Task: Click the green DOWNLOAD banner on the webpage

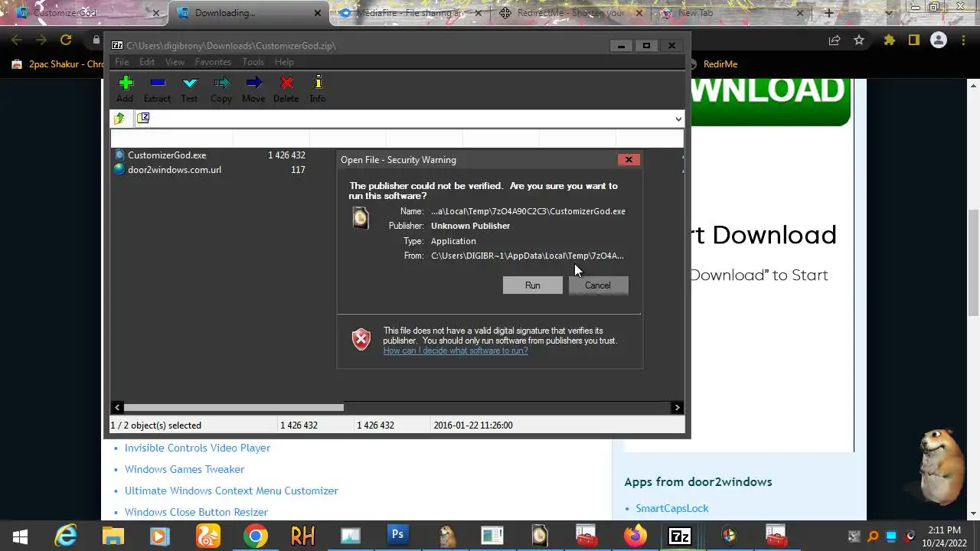Action: click(770, 102)
